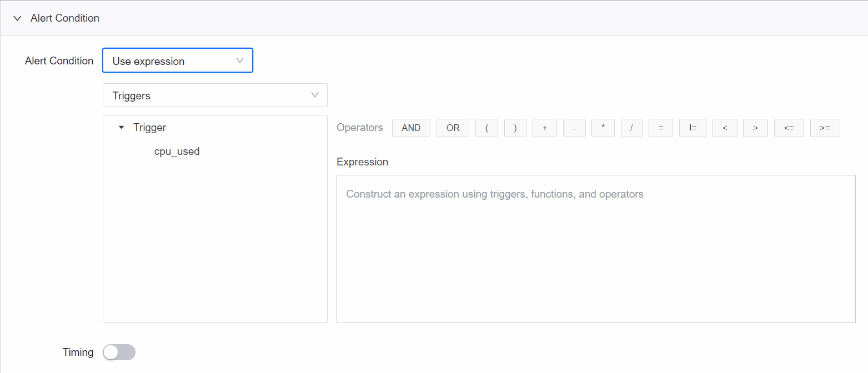Insert the less-than operator
Image resolution: width=868 pixels, height=373 pixels.
coord(725,128)
